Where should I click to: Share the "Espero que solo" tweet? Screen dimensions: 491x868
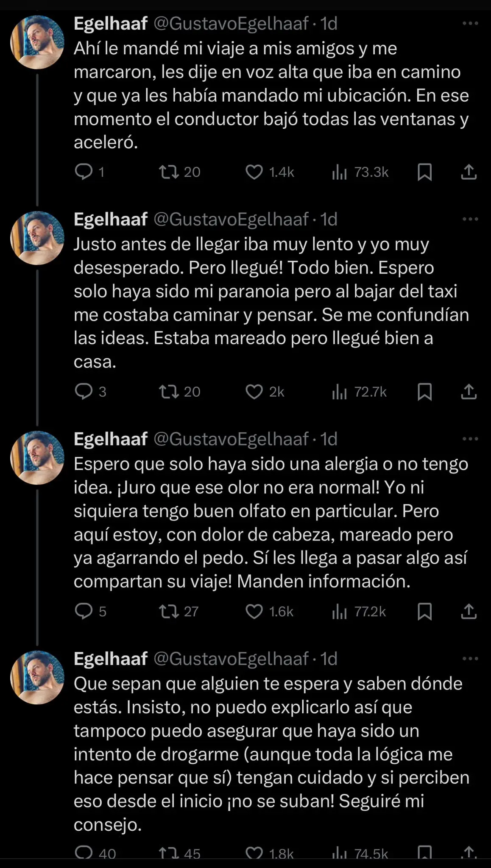point(469,612)
